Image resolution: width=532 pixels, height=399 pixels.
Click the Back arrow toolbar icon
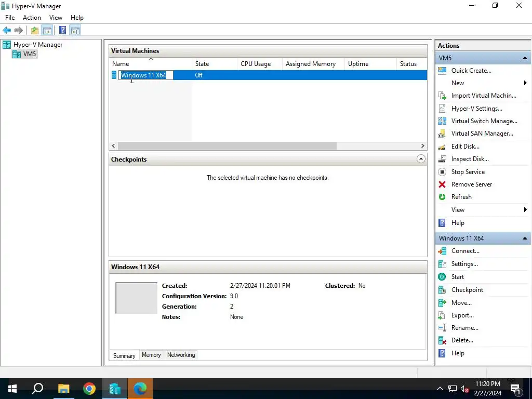click(7, 31)
